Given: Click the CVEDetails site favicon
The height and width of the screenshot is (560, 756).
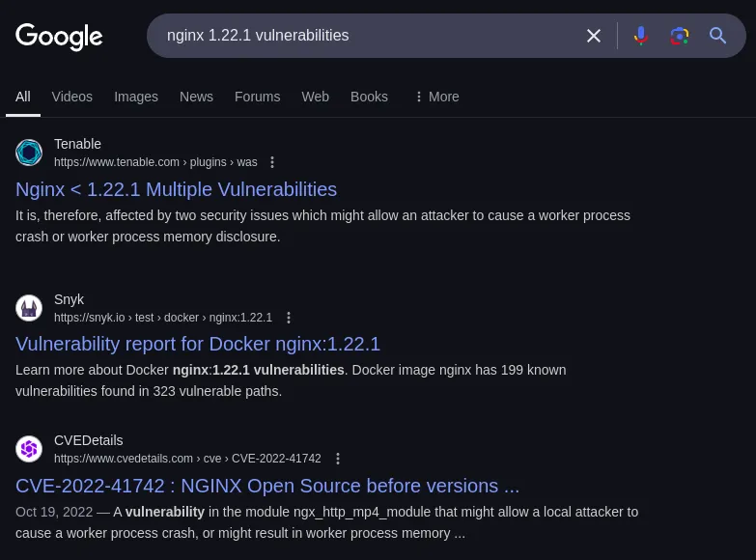Looking at the screenshot, I should (x=29, y=449).
